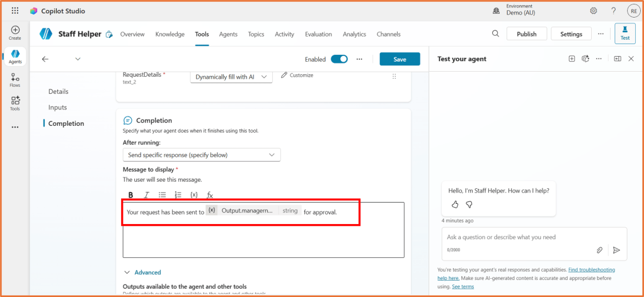The image size is (644, 297).
Task: Click the thumbs up feedback icon
Action: 455,205
